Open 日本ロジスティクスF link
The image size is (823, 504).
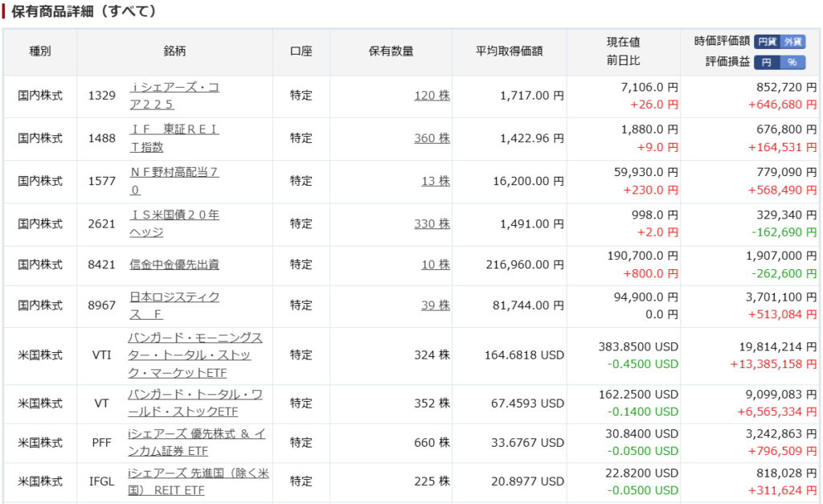click(174, 305)
